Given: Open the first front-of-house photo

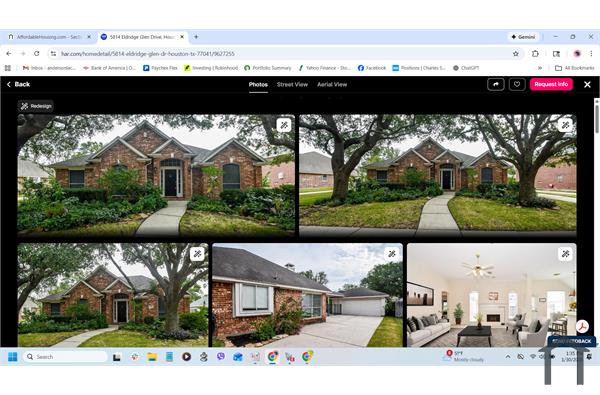Looking at the screenshot, I should (156, 175).
